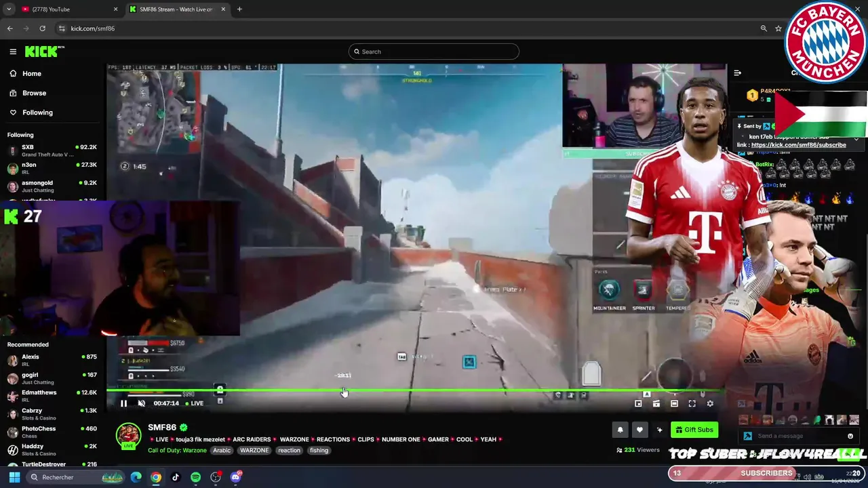Open recommended channel Edmatthews
Image resolution: width=868 pixels, height=488 pixels.
tap(52, 396)
